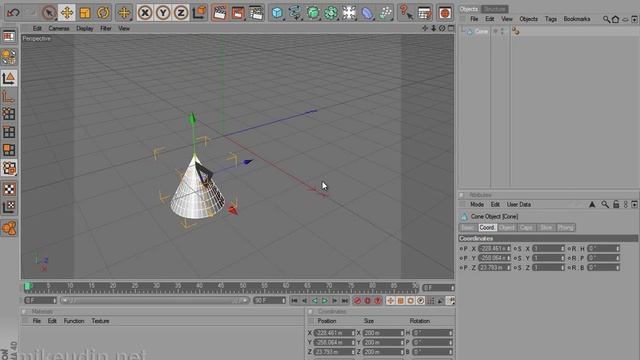Open User Data menu in Attributes
Image resolution: width=640 pixels, height=360 pixels.
coord(519,204)
